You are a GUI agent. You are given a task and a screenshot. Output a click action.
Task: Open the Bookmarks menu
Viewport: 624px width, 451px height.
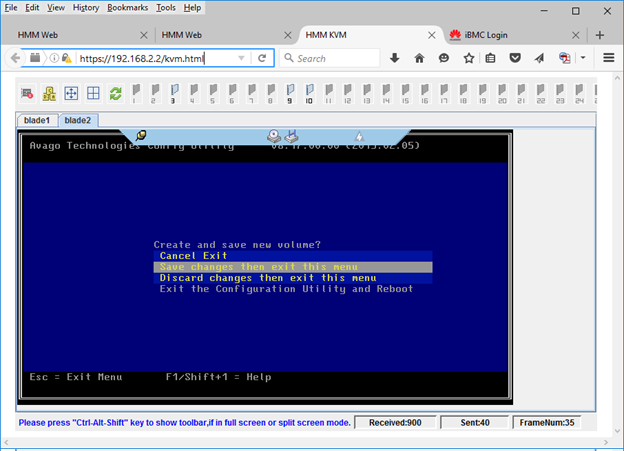click(127, 8)
